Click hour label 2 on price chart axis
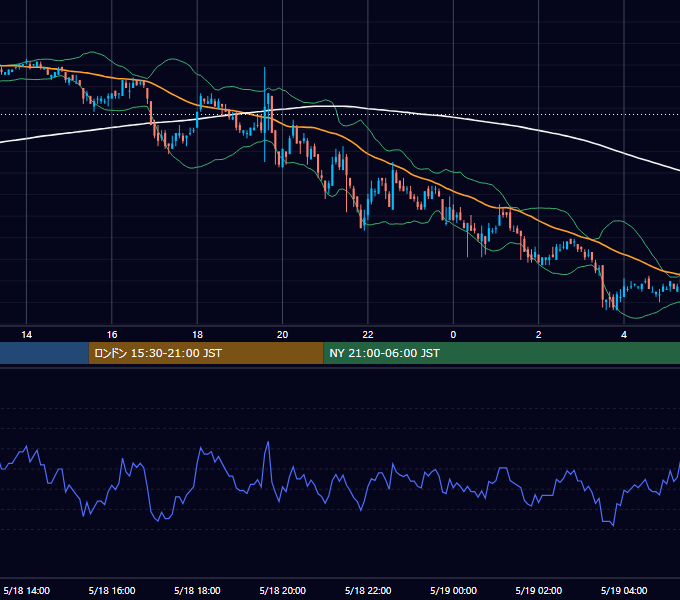Screen dimensions: 680x600 539,335
